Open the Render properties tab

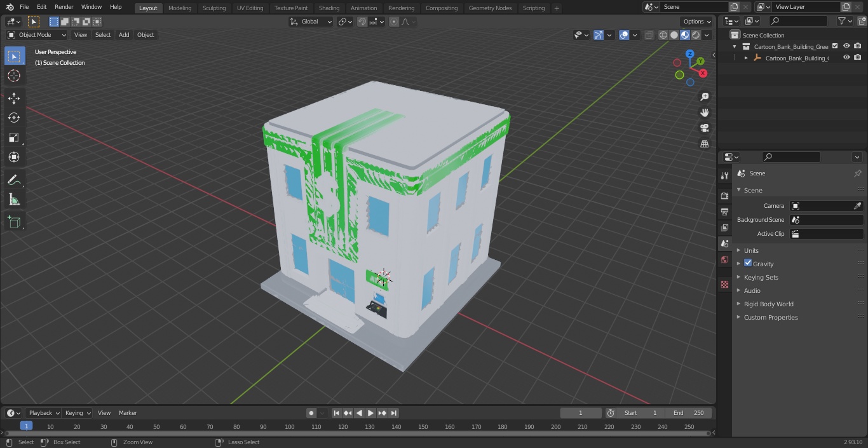click(x=724, y=196)
